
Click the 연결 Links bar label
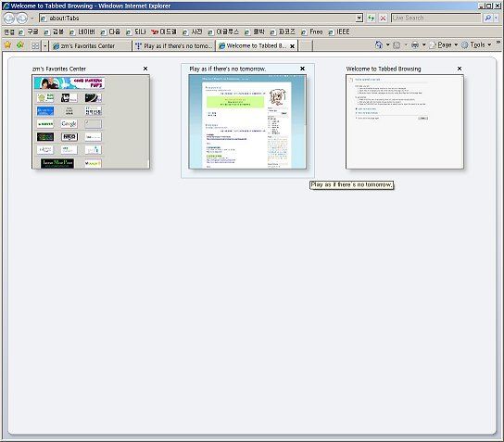pos(9,32)
